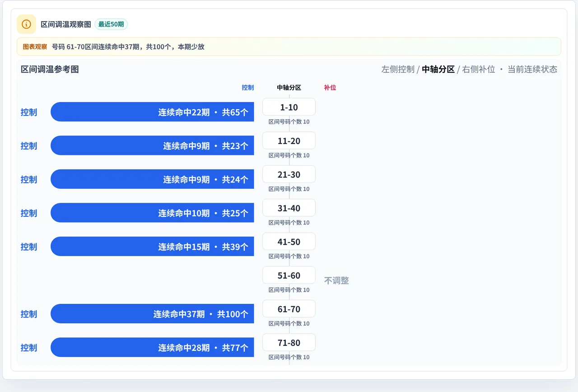This screenshot has width=578, height=392.
Task: Select the 21-30 range box
Action: click(x=289, y=174)
